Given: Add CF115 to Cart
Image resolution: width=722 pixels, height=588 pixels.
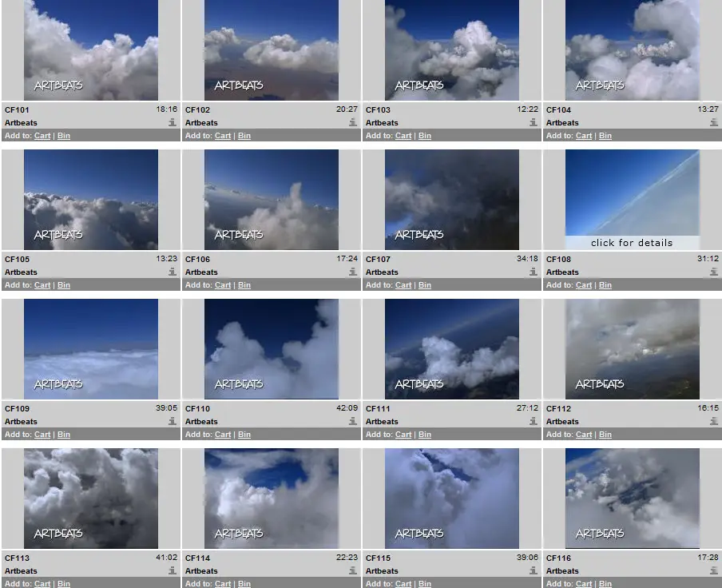Looking at the screenshot, I should 403,583.
